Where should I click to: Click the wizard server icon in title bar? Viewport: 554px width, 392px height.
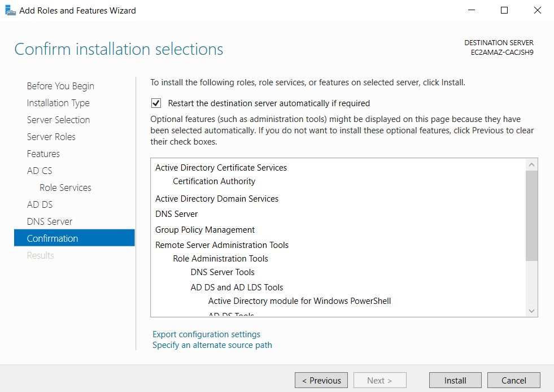[x=10, y=10]
